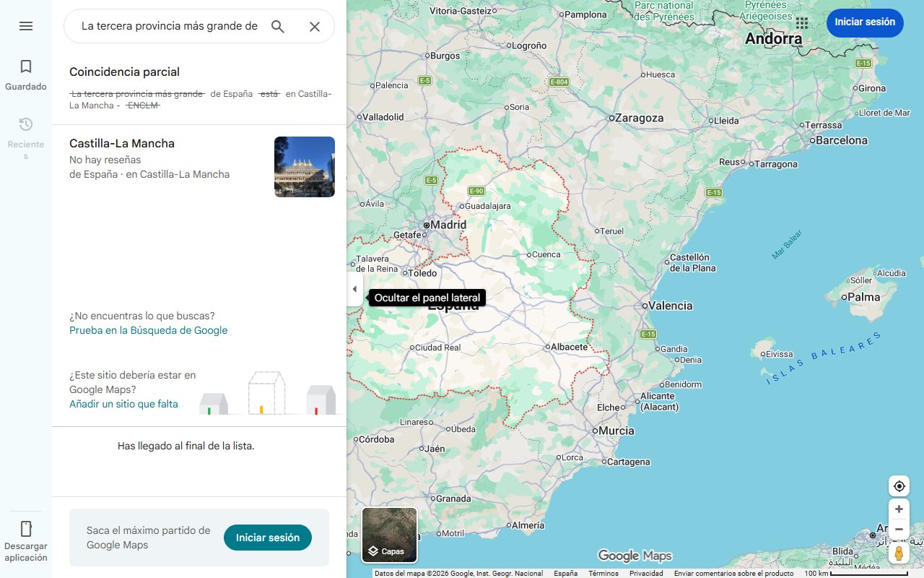The width and height of the screenshot is (924, 578).
Task: Open the Privacidad footer link
Action: pyautogui.click(x=645, y=572)
